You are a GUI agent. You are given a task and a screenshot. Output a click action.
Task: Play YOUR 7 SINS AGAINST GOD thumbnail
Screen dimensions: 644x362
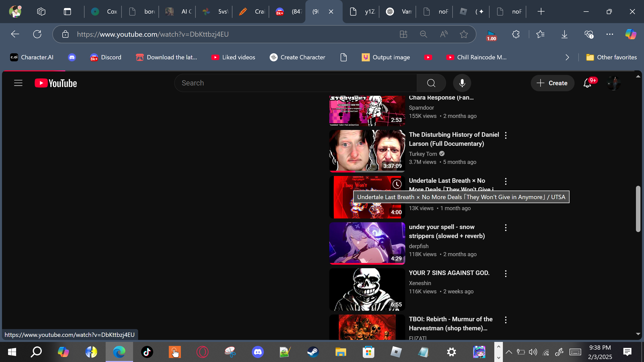tap(367, 289)
